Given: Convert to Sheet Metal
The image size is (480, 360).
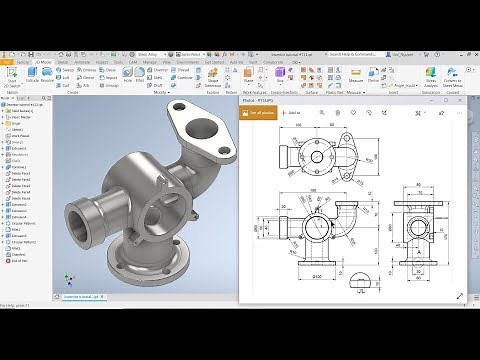Looking at the screenshot, I should (452, 77).
